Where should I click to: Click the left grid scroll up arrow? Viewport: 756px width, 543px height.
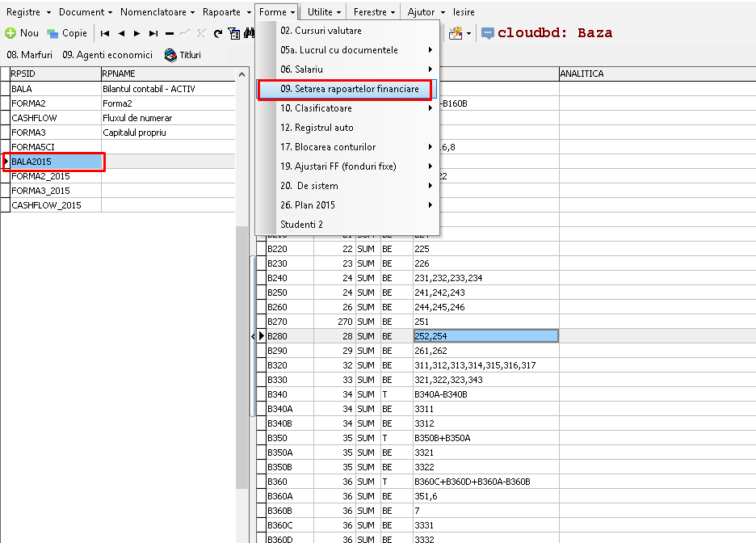(242, 74)
